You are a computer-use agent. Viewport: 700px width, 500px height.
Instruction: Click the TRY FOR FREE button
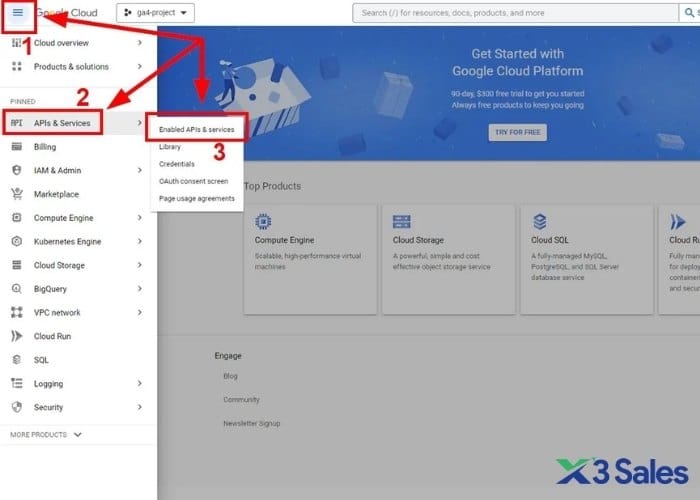pos(517,132)
